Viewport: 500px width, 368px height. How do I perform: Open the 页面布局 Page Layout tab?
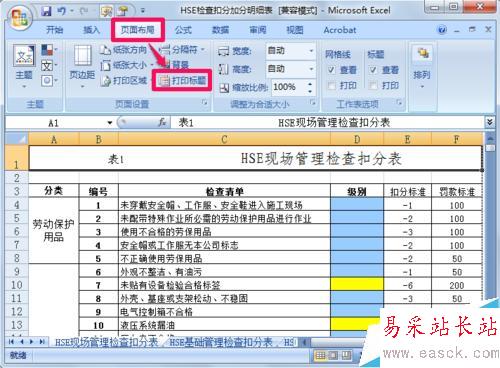[138, 30]
